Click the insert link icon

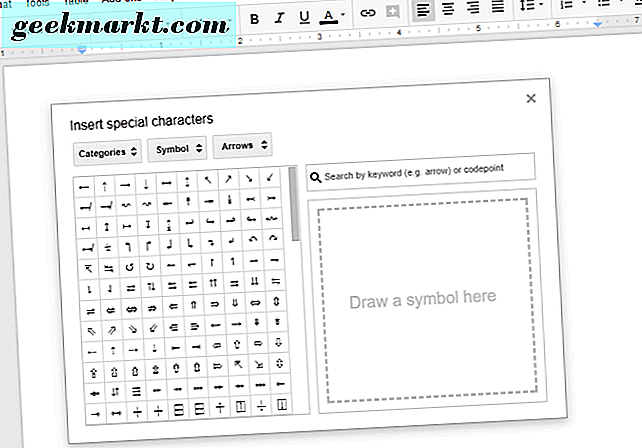tap(368, 14)
